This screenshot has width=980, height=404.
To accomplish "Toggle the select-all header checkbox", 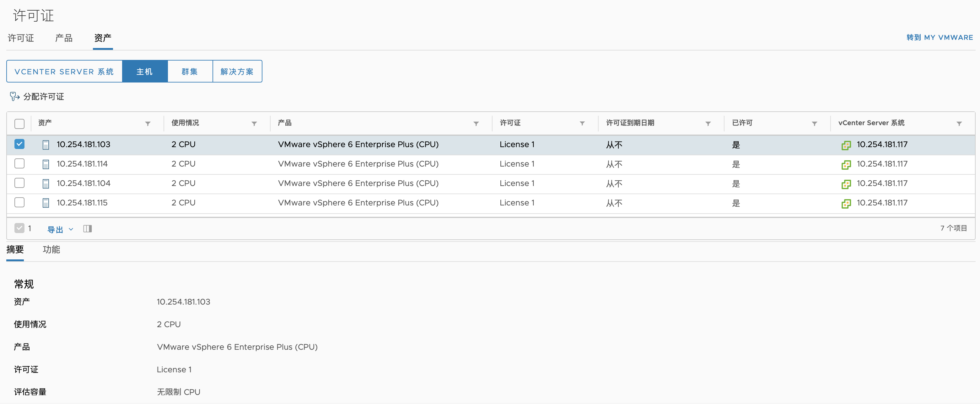I will click(19, 124).
